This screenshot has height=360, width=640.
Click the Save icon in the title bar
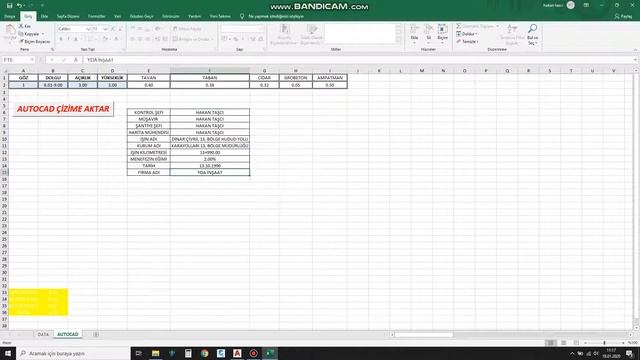[9, 5]
